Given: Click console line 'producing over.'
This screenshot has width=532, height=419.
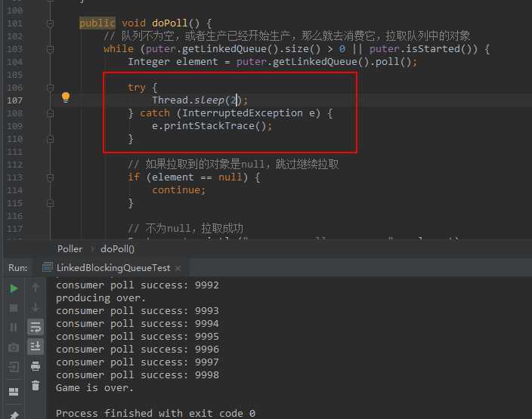Looking at the screenshot, I should point(101,298).
